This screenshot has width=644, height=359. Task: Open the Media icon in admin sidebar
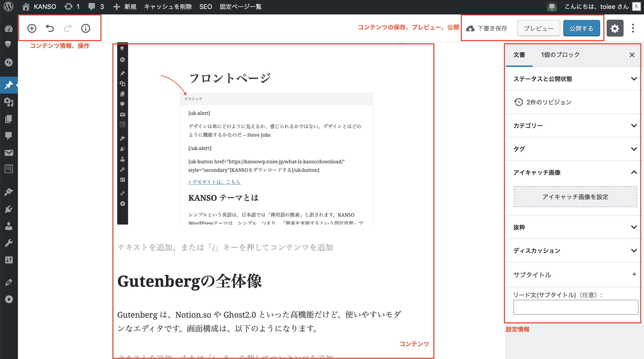click(x=9, y=102)
